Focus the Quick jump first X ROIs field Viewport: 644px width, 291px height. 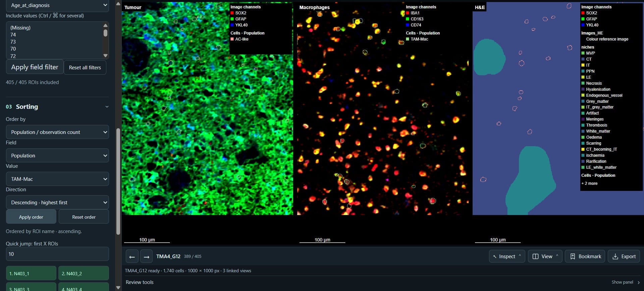[x=57, y=254]
